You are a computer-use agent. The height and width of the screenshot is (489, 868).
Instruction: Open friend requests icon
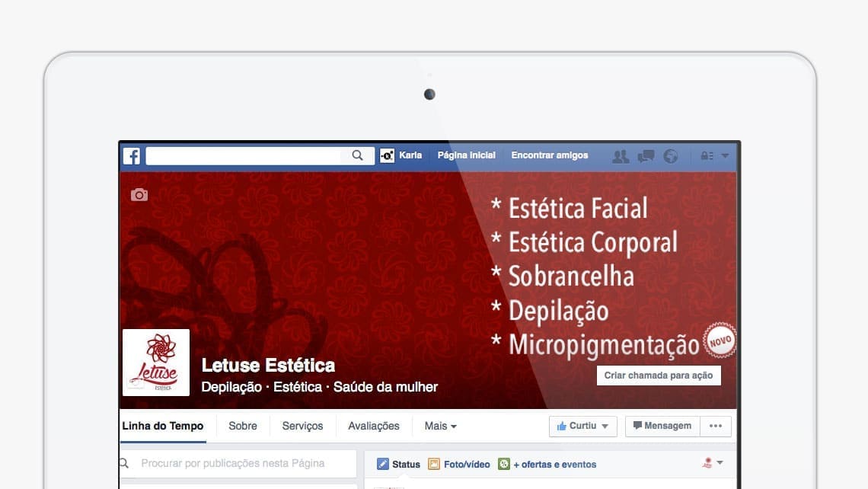621,156
